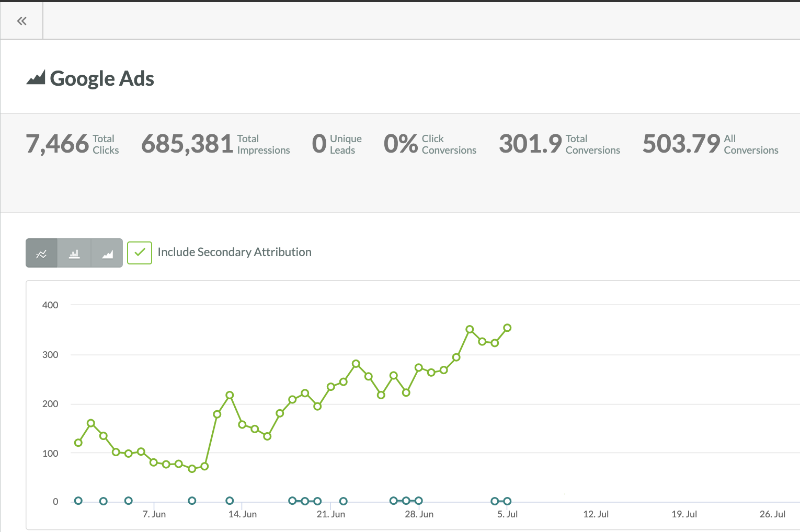This screenshot has width=800, height=532.
Task: Click the 12. Jul axis label
Action: tap(596, 514)
